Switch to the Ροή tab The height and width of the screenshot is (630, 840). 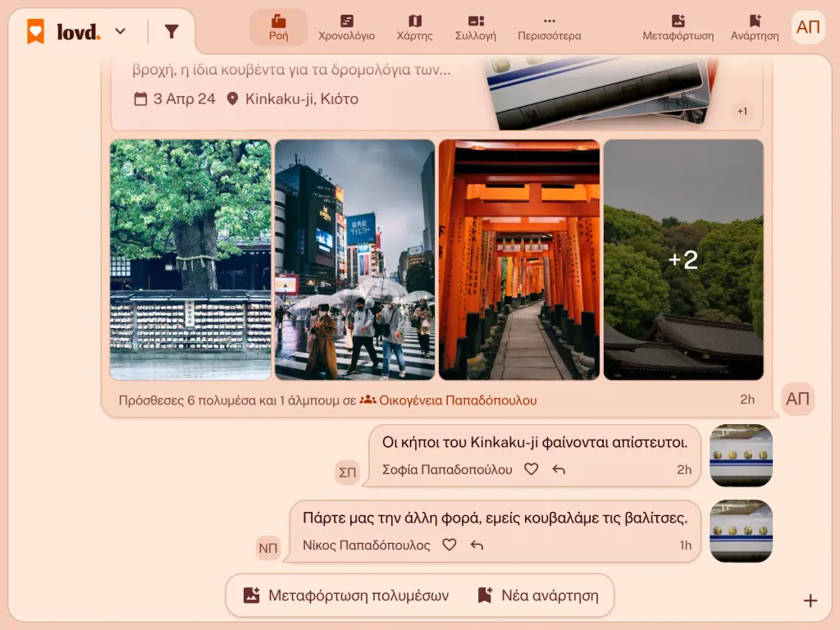[279, 28]
